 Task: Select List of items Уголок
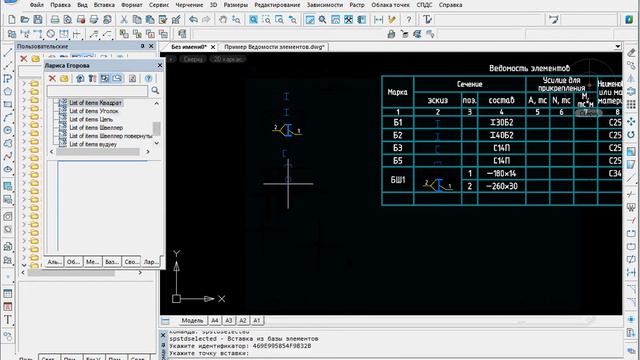[x=94, y=111]
